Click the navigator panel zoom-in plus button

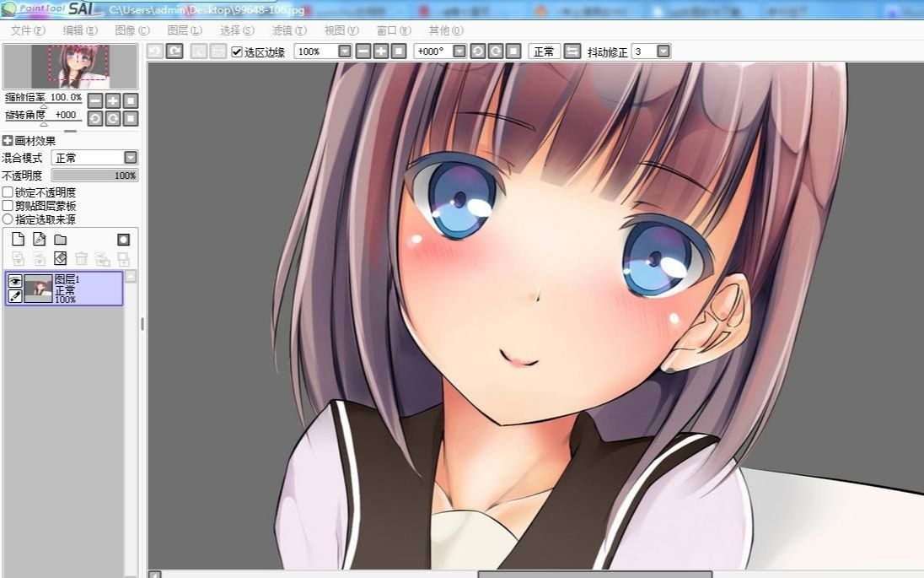pyautogui.click(x=113, y=100)
